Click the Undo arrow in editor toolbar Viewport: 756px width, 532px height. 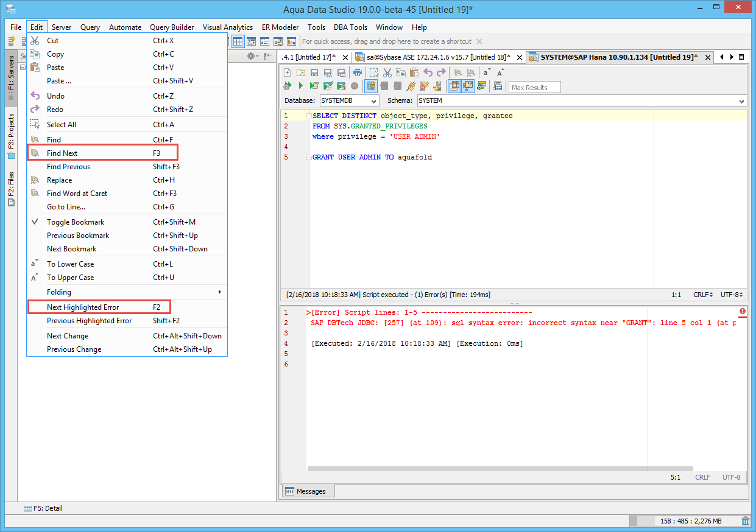click(428, 72)
